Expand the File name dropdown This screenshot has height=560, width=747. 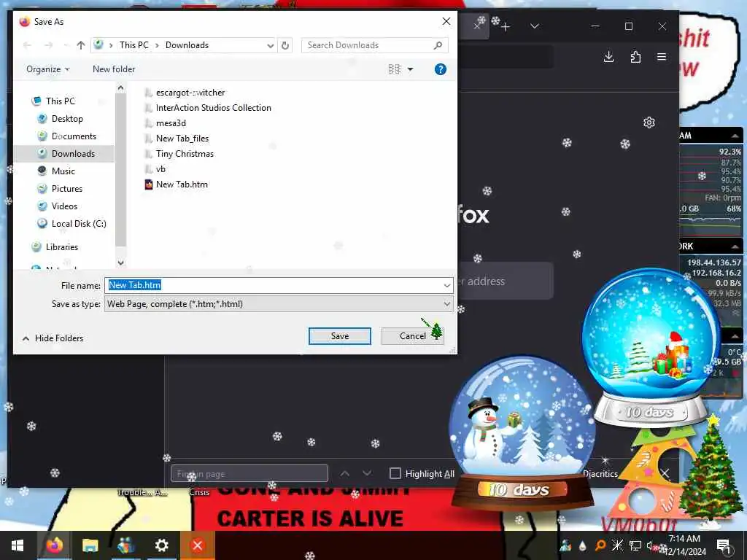(447, 285)
